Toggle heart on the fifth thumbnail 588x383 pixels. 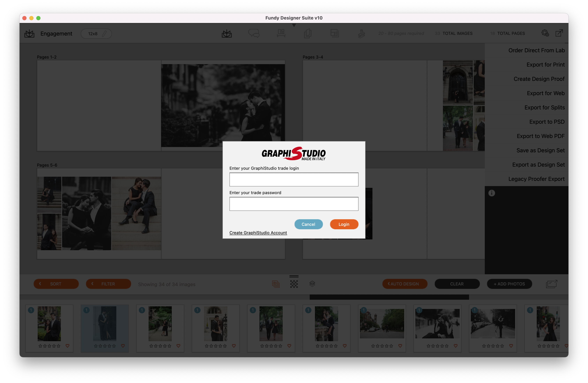(289, 346)
